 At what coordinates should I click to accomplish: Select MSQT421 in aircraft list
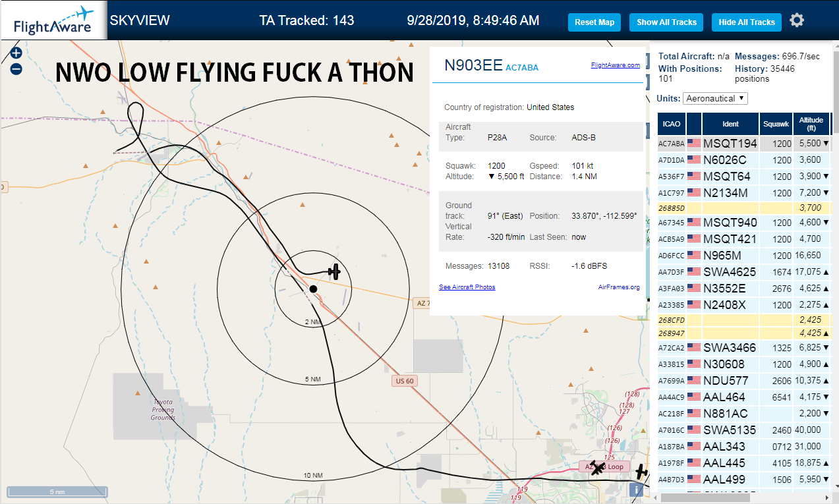pyautogui.click(x=743, y=238)
